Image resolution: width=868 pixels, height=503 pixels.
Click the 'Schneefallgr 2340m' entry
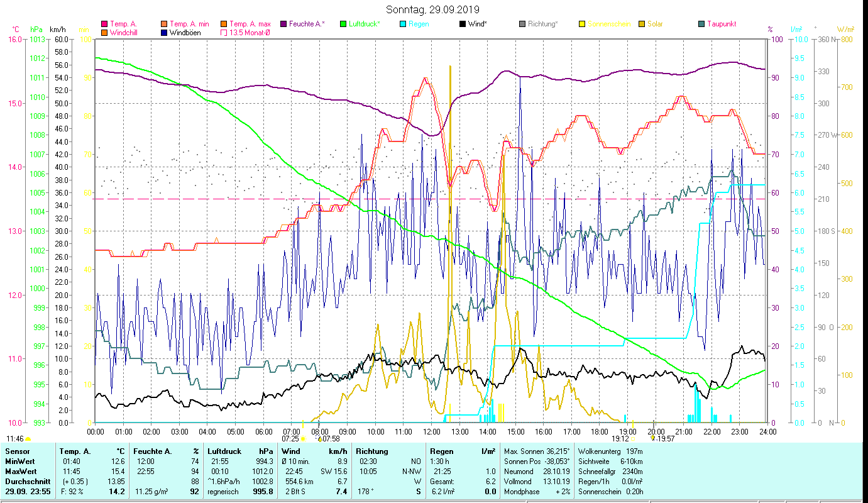pos(610,472)
